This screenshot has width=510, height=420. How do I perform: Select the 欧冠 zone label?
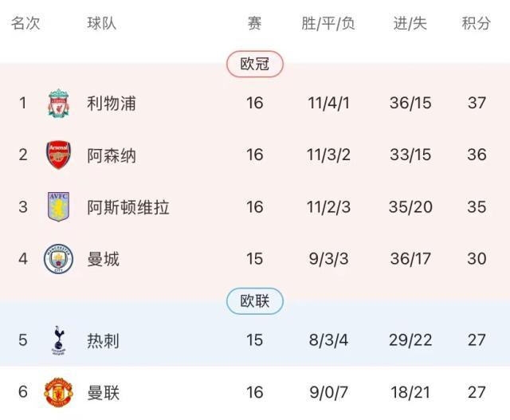click(255, 65)
